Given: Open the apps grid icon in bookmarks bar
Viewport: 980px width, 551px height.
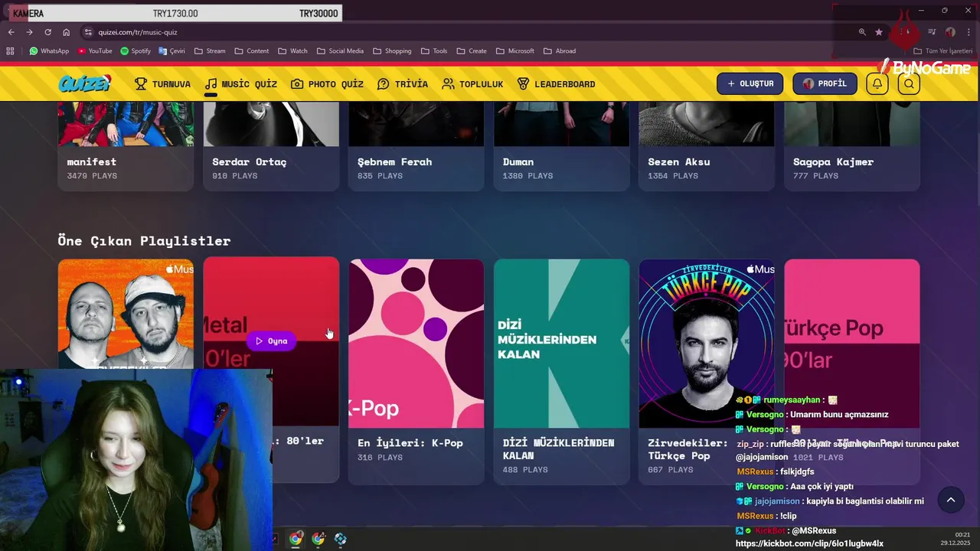Looking at the screenshot, I should pyautogui.click(x=10, y=51).
